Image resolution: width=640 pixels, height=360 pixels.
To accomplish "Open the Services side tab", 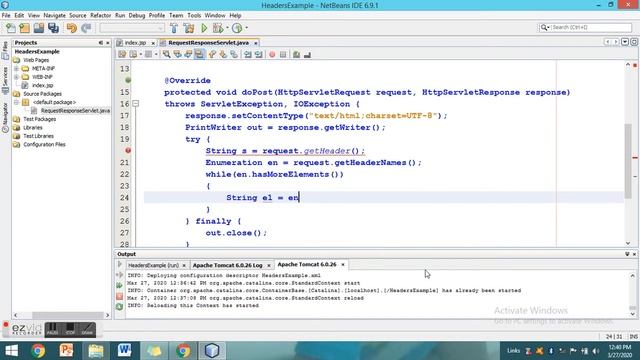I will pos(5,80).
